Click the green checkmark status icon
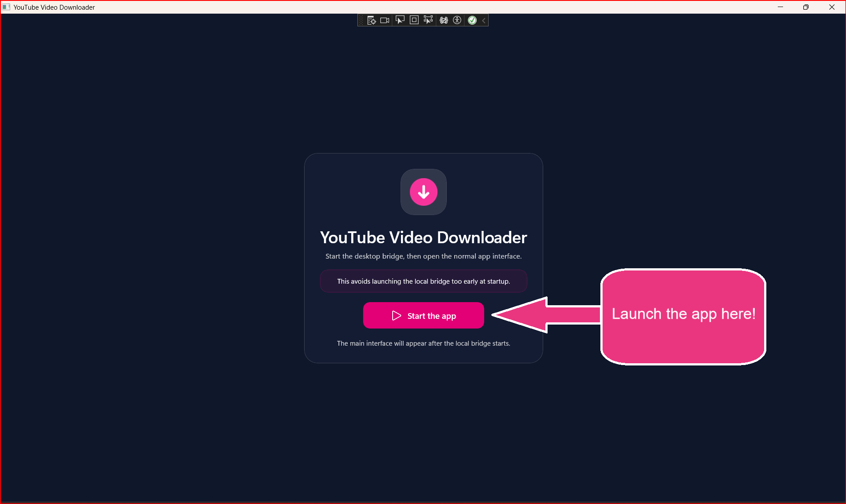 [x=472, y=20]
